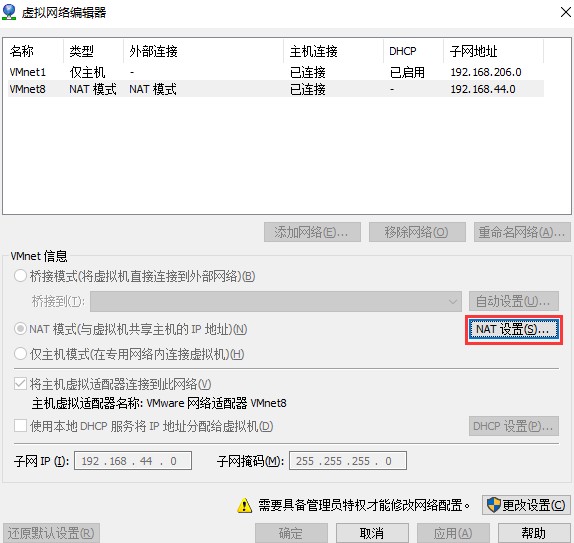The height and width of the screenshot is (543, 574).
Task: Select the 桥接模式 radio button
Action: point(20,276)
